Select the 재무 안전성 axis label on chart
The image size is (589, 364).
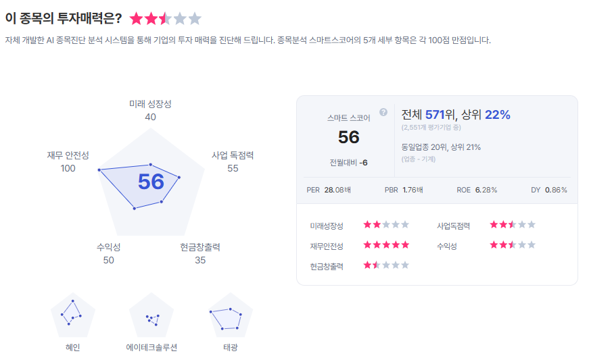[x=68, y=155]
